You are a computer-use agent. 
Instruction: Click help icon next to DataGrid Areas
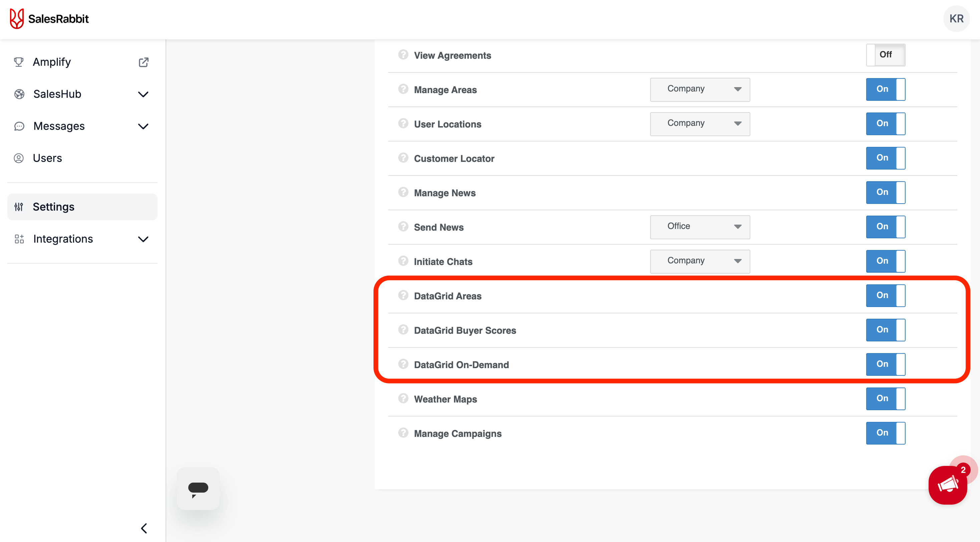pyautogui.click(x=403, y=295)
